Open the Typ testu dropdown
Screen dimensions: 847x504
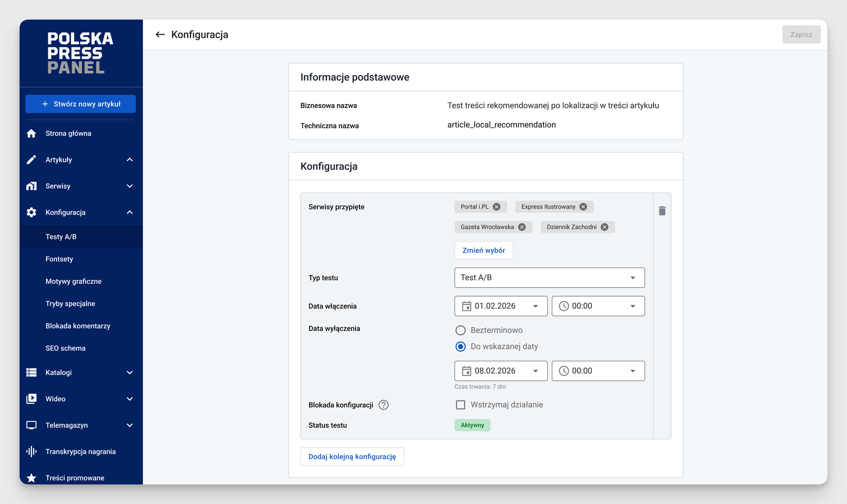[x=549, y=278]
